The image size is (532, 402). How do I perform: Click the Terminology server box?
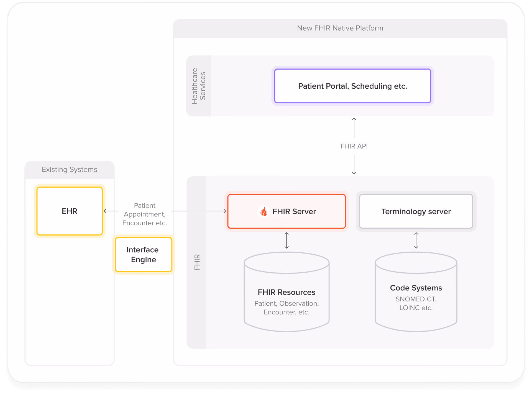[416, 211]
